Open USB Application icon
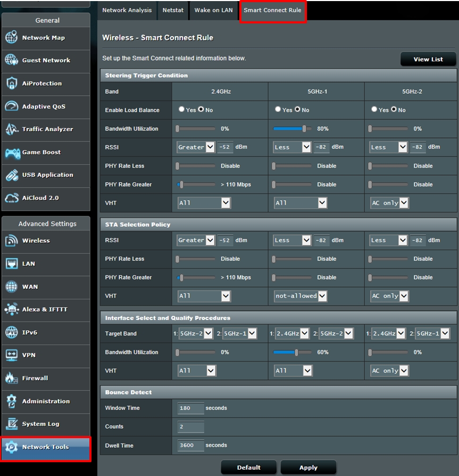Image resolution: width=459 pixels, height=476 pixels. [x=12, y=175]
